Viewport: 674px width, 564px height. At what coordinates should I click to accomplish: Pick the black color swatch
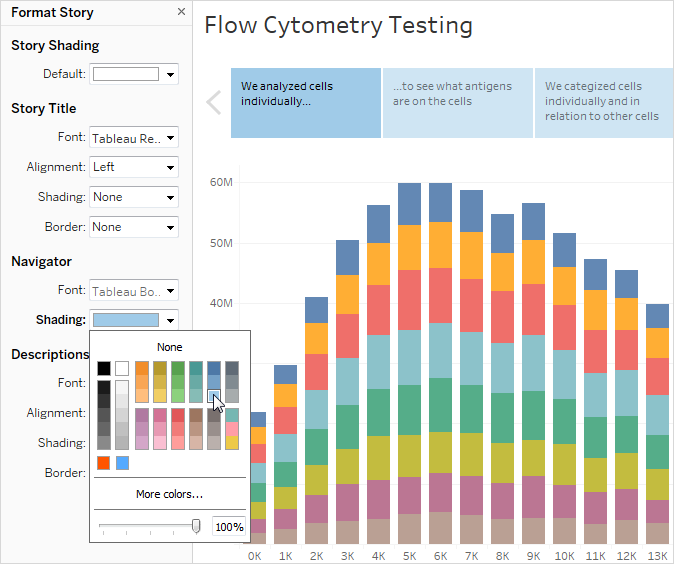(x=104, y=368)
